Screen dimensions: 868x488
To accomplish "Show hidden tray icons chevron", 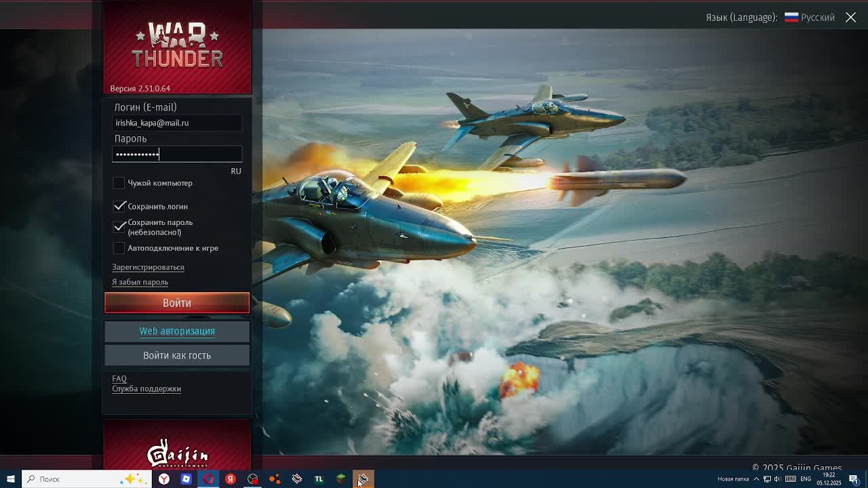I will click(756, 479).
